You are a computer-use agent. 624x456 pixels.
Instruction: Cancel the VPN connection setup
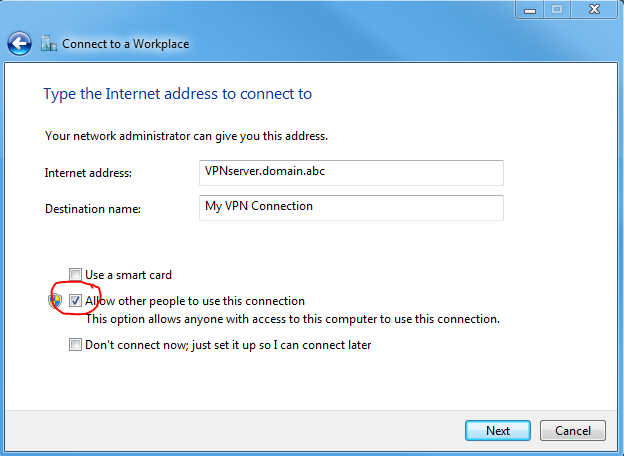tap(572, 431)
